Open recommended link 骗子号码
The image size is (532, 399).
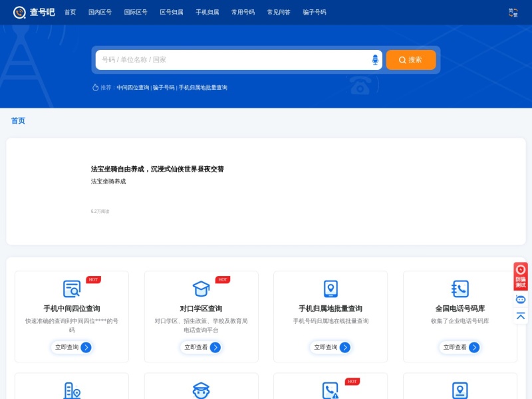164,88
